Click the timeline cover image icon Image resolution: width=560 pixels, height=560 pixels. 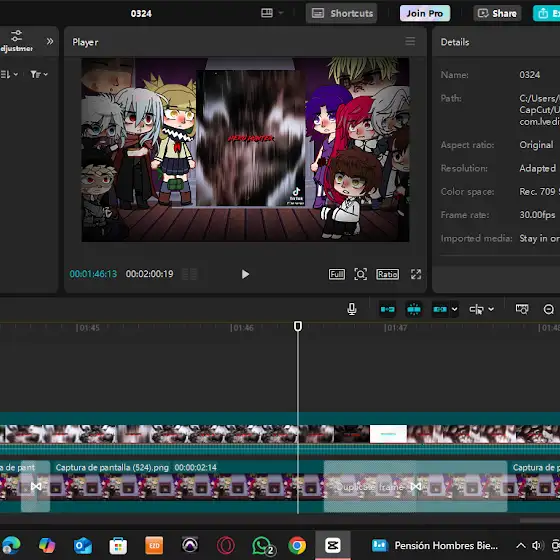(x=522, y=309)
